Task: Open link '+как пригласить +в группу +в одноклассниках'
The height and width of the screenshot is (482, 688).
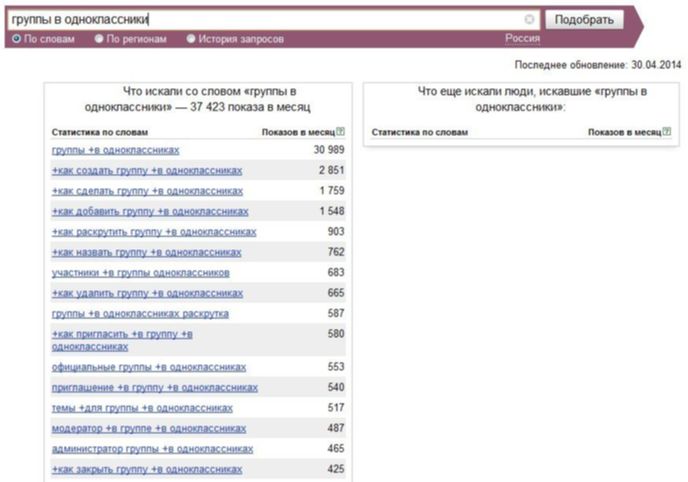Action: tap(122, 340)
